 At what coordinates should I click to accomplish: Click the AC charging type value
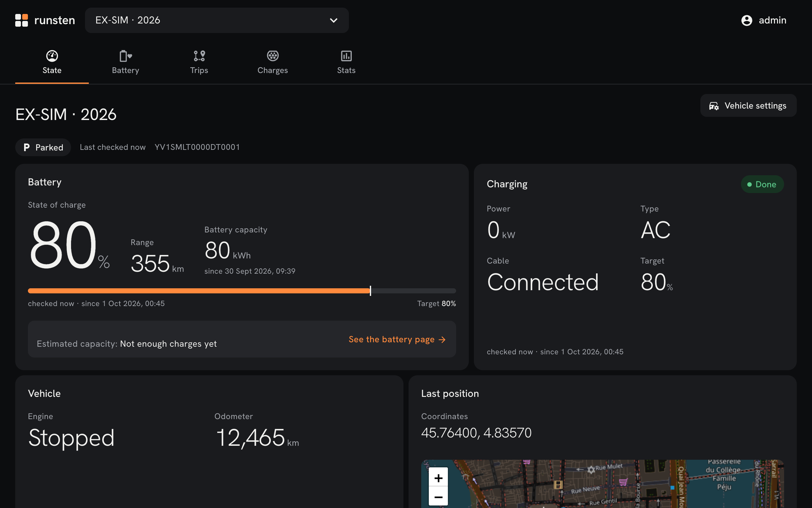(x=655, y=230)
